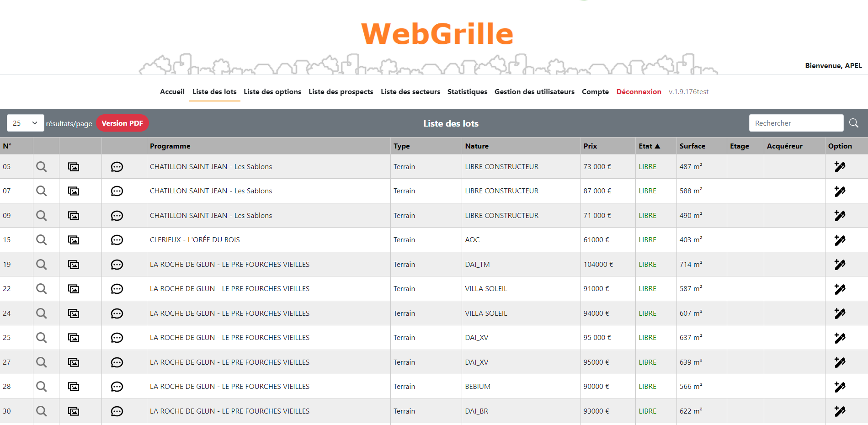This screenshot has height=425, width=868.
Task: Focus the Rechercher search field
Action: click(796, 123)
